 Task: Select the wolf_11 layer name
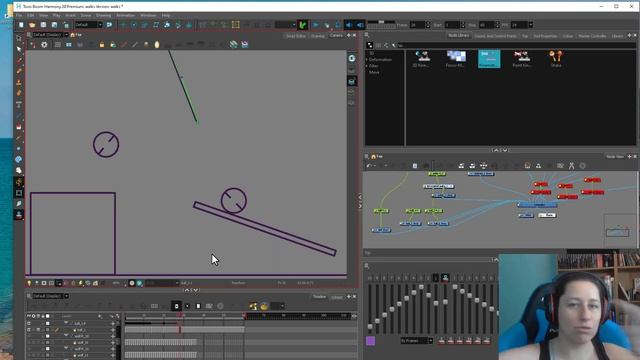pyautogui.click(x=83, y=356)
